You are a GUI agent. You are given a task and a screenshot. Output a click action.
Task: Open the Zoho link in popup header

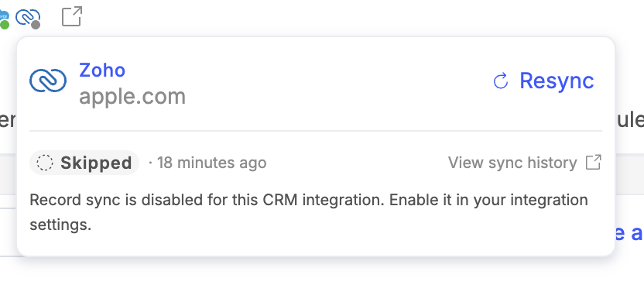click(x=102, y=70)
